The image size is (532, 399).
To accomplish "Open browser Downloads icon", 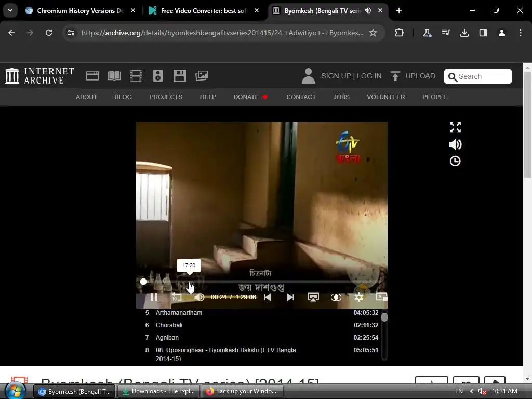I will (464, 33).
